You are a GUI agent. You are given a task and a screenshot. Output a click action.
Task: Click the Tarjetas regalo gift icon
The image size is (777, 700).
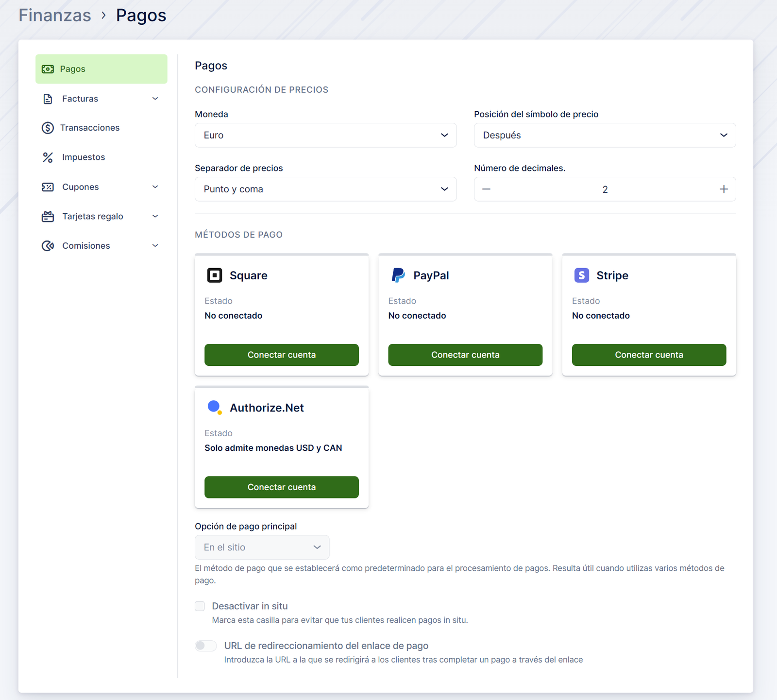[x=48, y=217]
